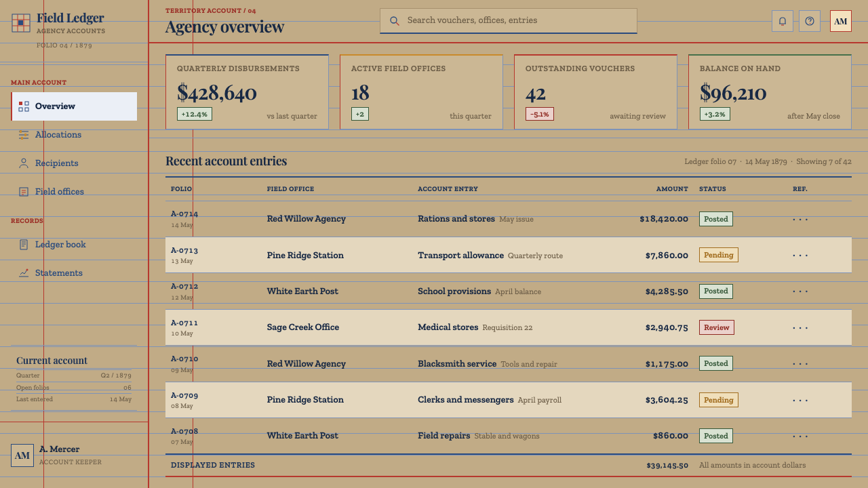The height and width of the screenshot is (488, 868).
Task: Open Statements records
Action: [74, 273]
